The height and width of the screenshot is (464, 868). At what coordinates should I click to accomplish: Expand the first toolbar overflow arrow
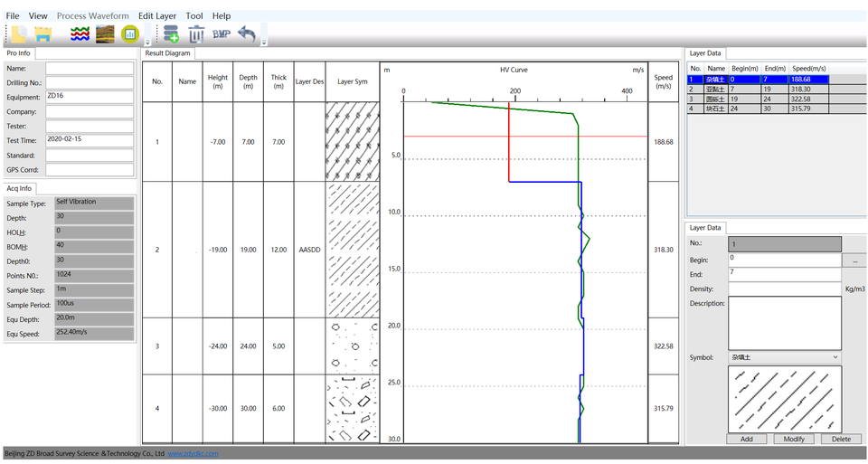click(x=147, y=42)
